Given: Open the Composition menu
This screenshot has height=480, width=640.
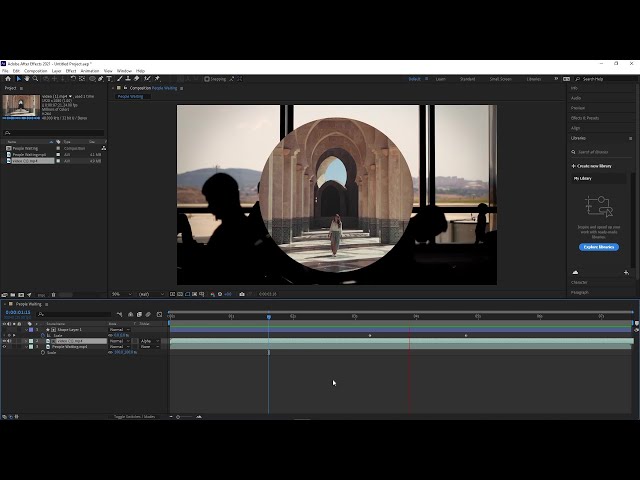Looking at the screenshot, I should 35,71.
